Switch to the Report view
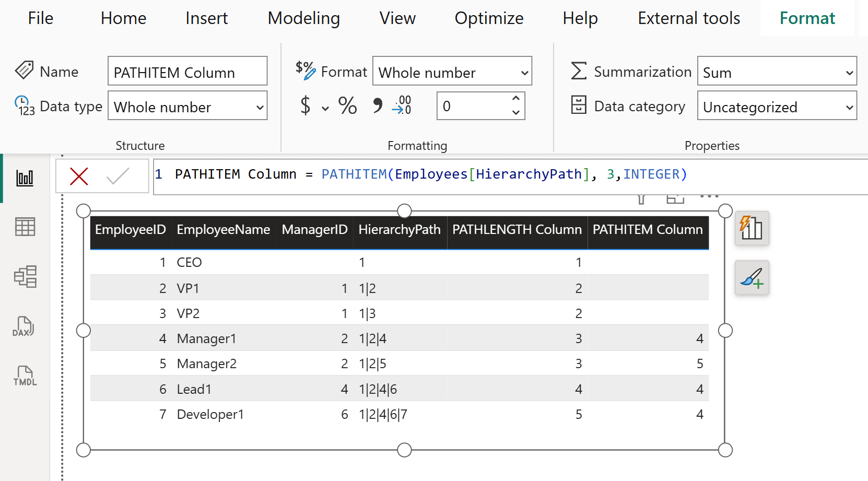Screen dimensions: 868x481 pos(25,178)
